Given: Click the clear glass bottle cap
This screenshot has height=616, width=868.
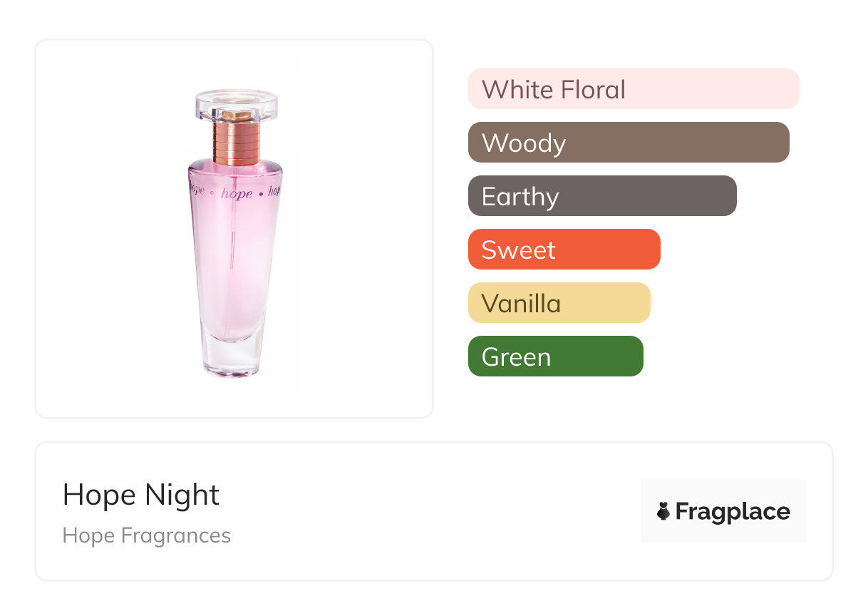Looking at the screenshot, I should (x=236, y=106).
